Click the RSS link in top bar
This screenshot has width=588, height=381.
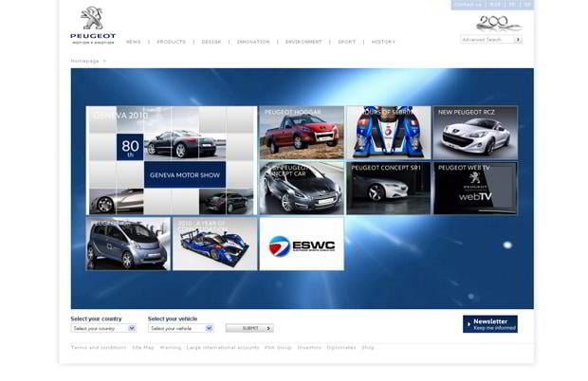coord(495,5)
